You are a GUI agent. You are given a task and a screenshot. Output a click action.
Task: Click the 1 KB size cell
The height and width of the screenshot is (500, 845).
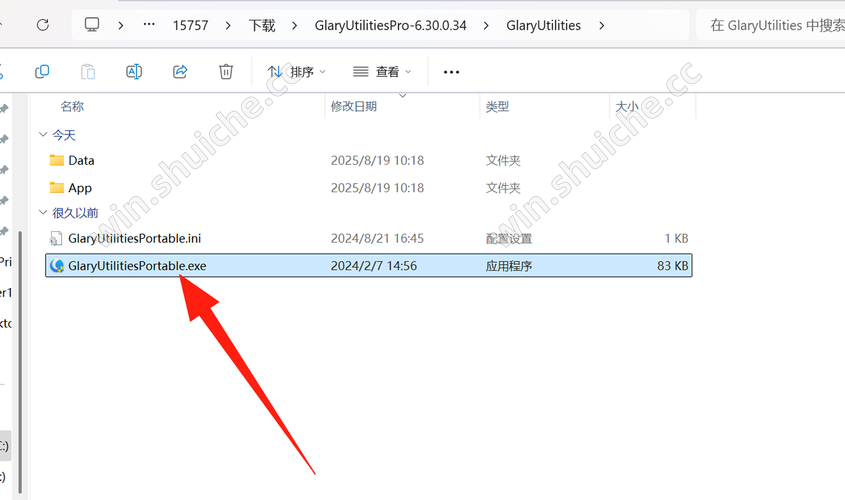coord(676,238)
